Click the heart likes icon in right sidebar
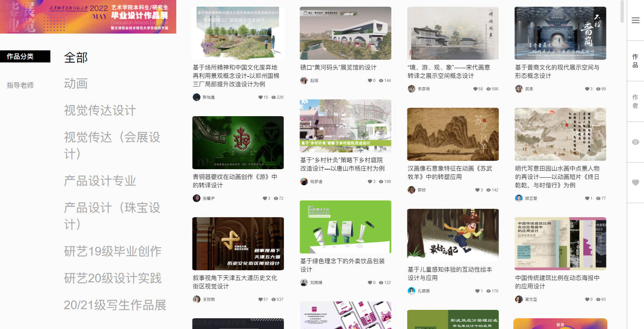 pyautogui.click(x=635, y=183)
